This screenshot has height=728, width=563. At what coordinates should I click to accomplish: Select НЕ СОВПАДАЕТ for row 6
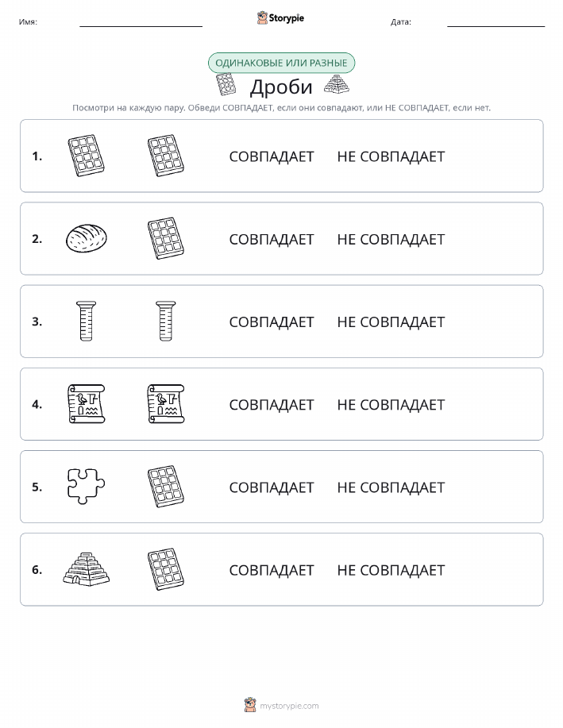click(391, 570)
